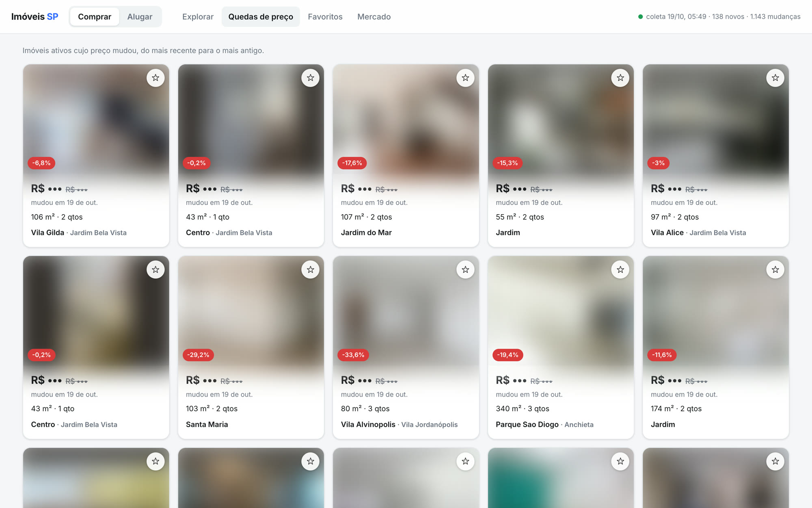
Task: Click the coleta 19/10 status text
Action: pyautogui.click(x=723, y=17)
